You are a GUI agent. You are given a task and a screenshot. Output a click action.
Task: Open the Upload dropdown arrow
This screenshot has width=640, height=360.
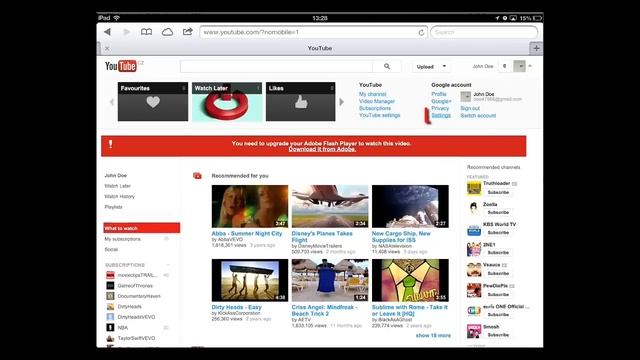pos(444,67)
